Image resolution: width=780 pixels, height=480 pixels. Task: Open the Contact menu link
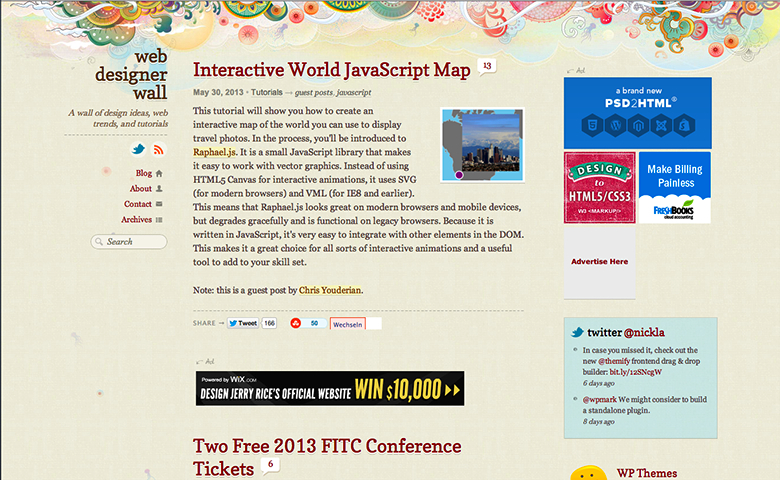pyautogui.click(x=137, y=204)
